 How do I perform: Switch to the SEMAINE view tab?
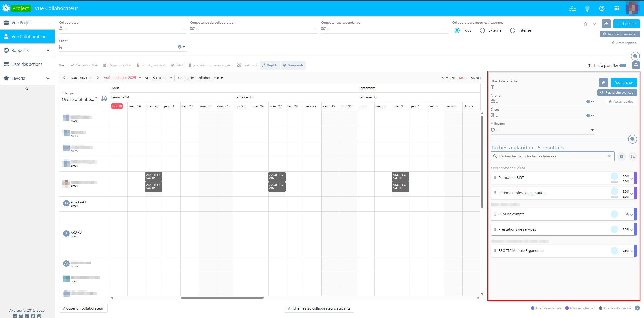click(448, 78)
